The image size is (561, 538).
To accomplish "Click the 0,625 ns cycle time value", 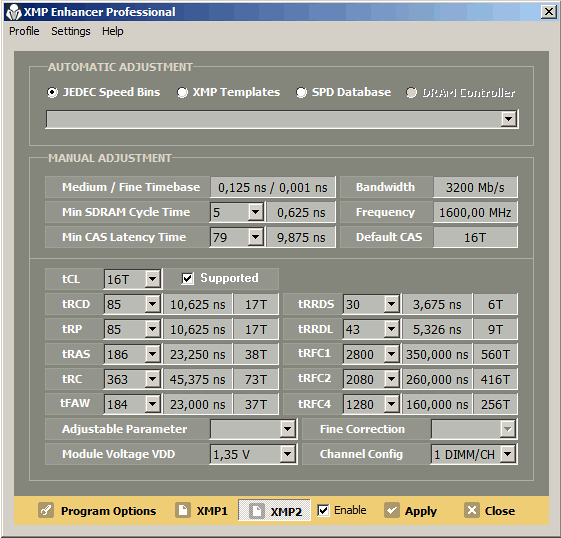I will [x=301, y=212].
